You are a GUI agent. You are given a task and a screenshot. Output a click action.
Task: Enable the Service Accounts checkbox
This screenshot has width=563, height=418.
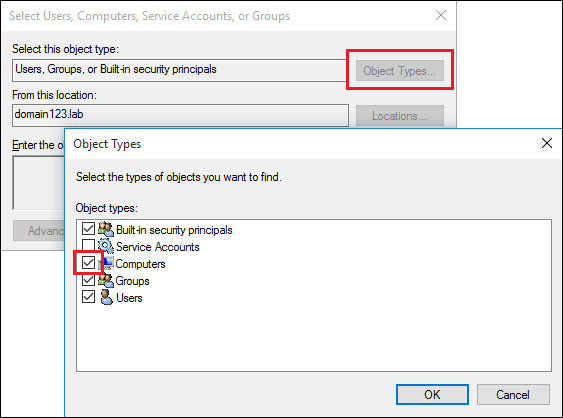pyautogui.click(x=88, y=246)
